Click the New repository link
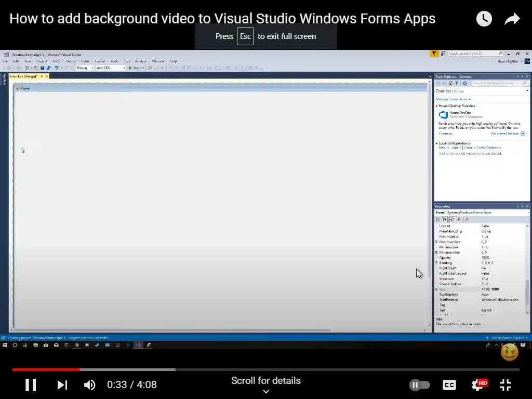 click(444, 148)
